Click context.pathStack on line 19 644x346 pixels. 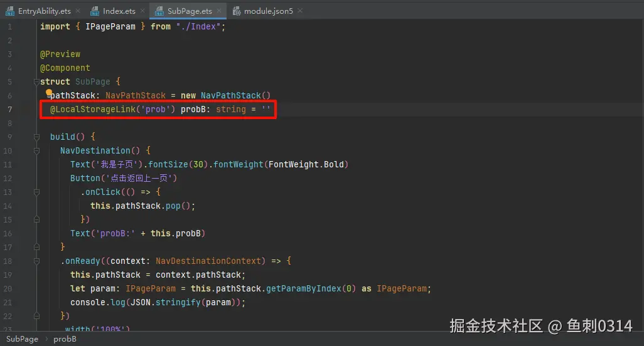(x=198, y=275)
